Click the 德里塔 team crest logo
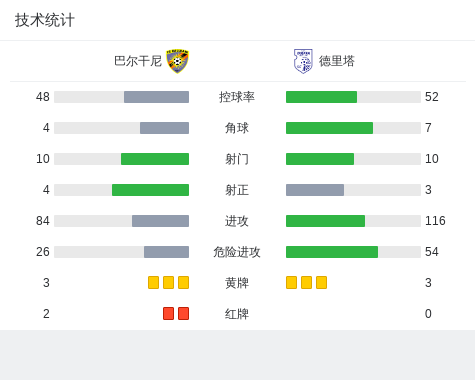The height and width of the screenshot is (380, 475). 303,61
